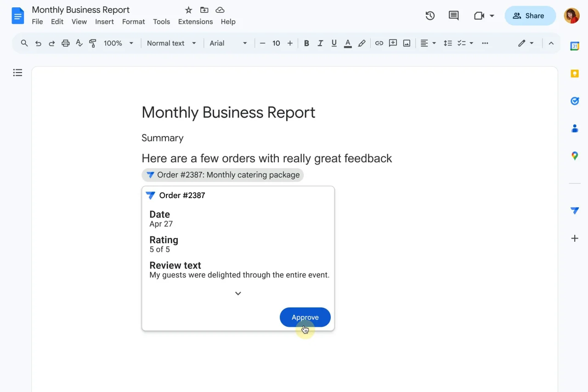The image size is (588, 392).
Task: Open the Arial font dropdown
Action: 228,43
